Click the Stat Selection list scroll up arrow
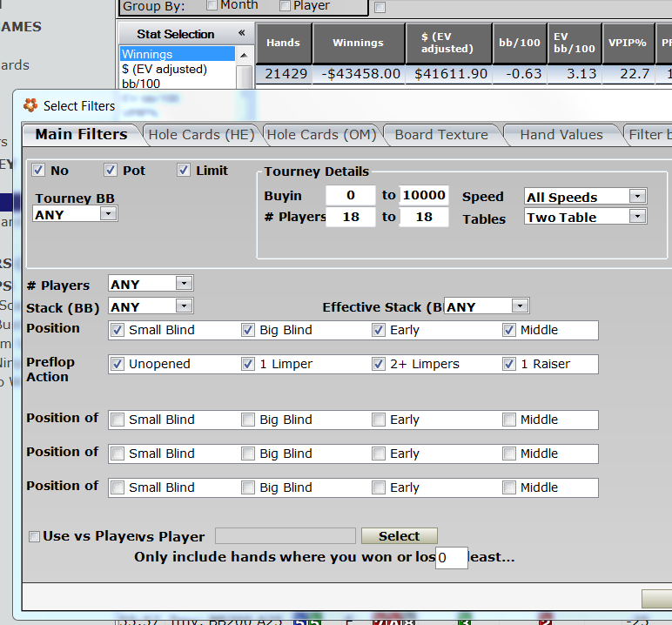 pyautogui.click(x=244, y=56)
